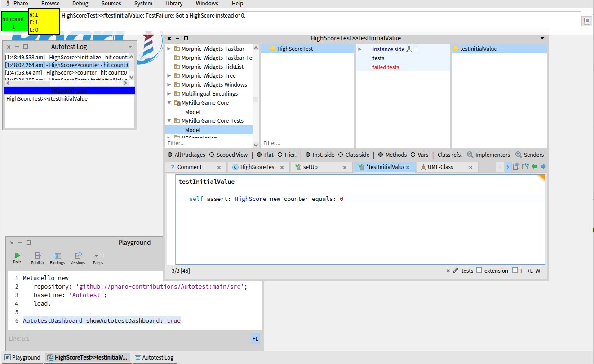Click the Senders link
This screenshot has width=594, height=364.
pos(534,155)
